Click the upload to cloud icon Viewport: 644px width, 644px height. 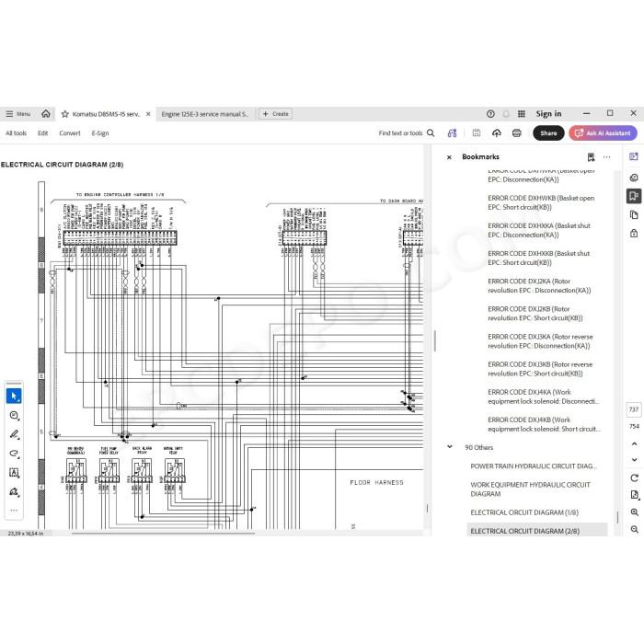[x=497, y=133]
